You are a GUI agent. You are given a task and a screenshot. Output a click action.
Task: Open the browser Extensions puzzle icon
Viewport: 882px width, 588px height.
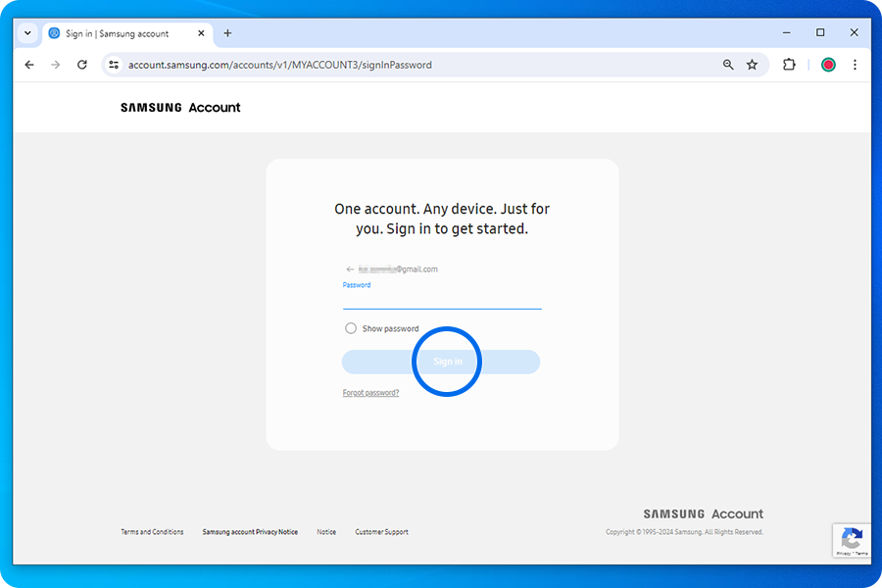[x=789, y=64]
